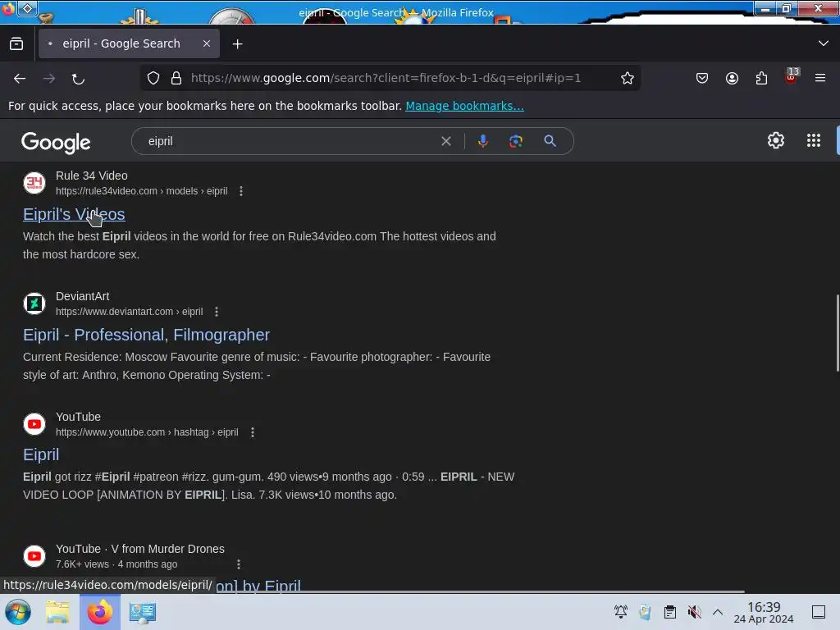Open notifications bell in system tray
This screenshot has width=840, height=630.
(621, 612)
